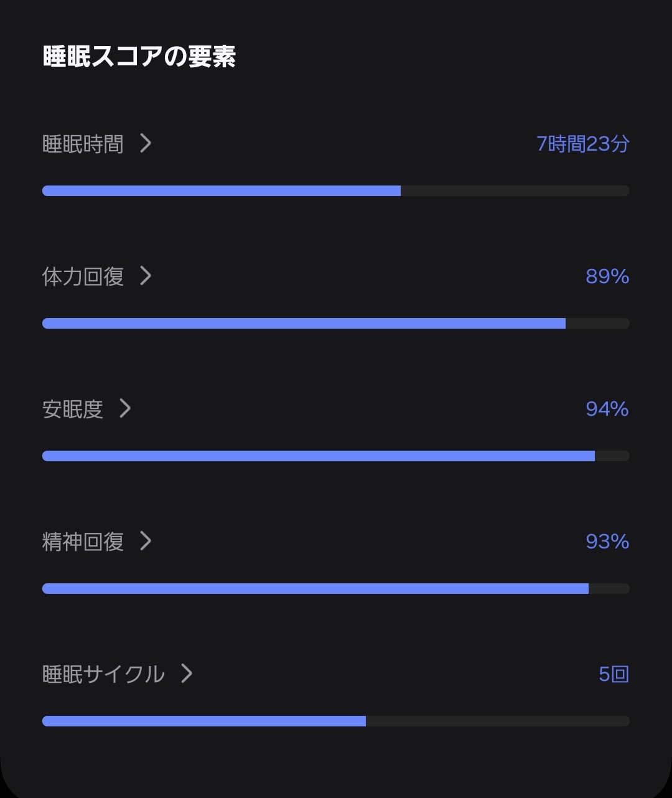The image size is (672, 798).
Task: Click the 睡眠サイクル progress bar
Action: [x=336, y=721]
